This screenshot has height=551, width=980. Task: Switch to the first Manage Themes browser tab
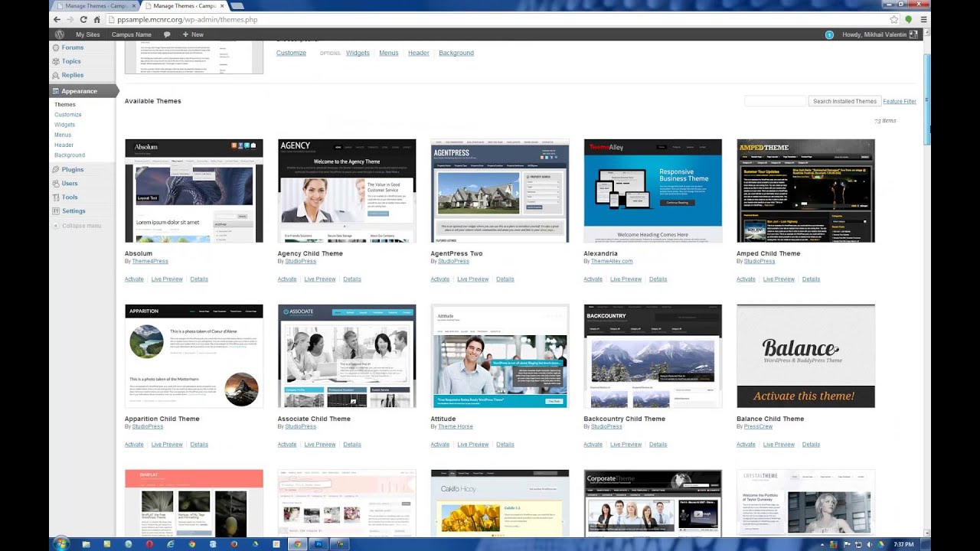[x=96, y=5]
